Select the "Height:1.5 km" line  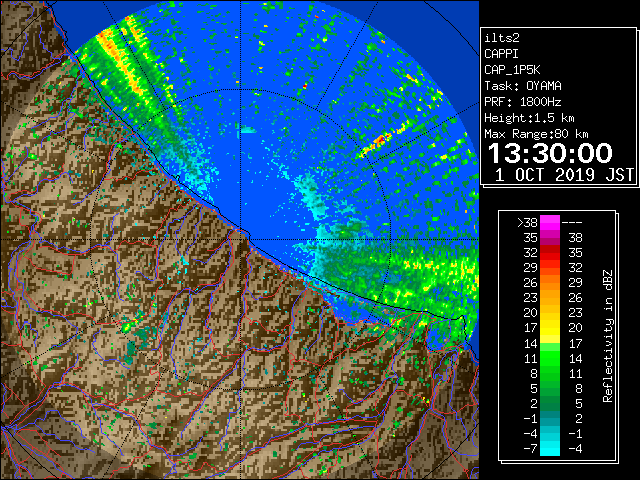click(529, 118)
